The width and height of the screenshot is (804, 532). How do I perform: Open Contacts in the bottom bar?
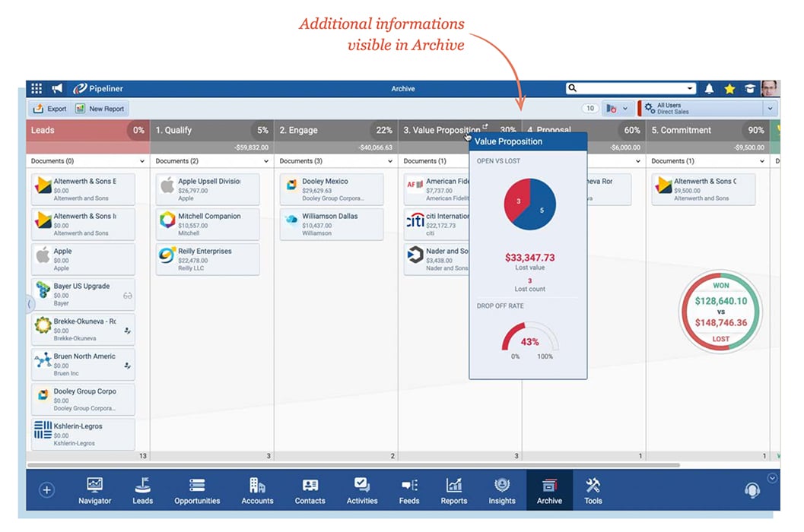(x=310, y=491)
